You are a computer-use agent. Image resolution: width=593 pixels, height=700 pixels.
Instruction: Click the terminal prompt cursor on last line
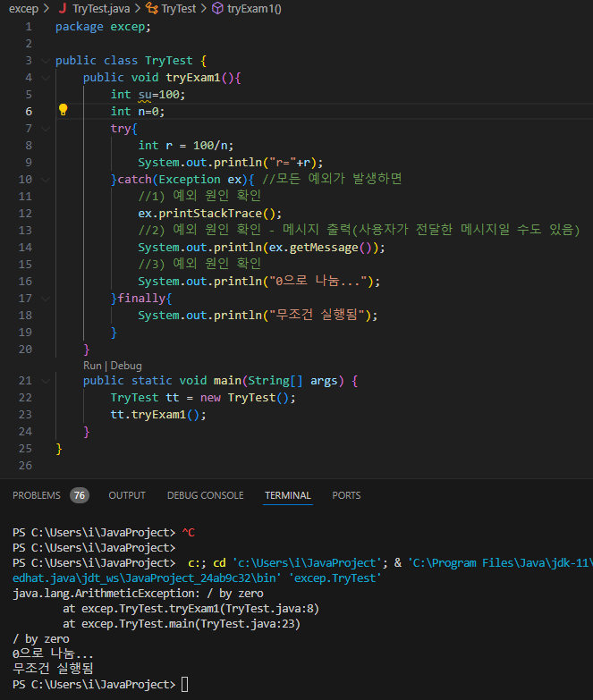pyautogui.click(x=184, y=685)
